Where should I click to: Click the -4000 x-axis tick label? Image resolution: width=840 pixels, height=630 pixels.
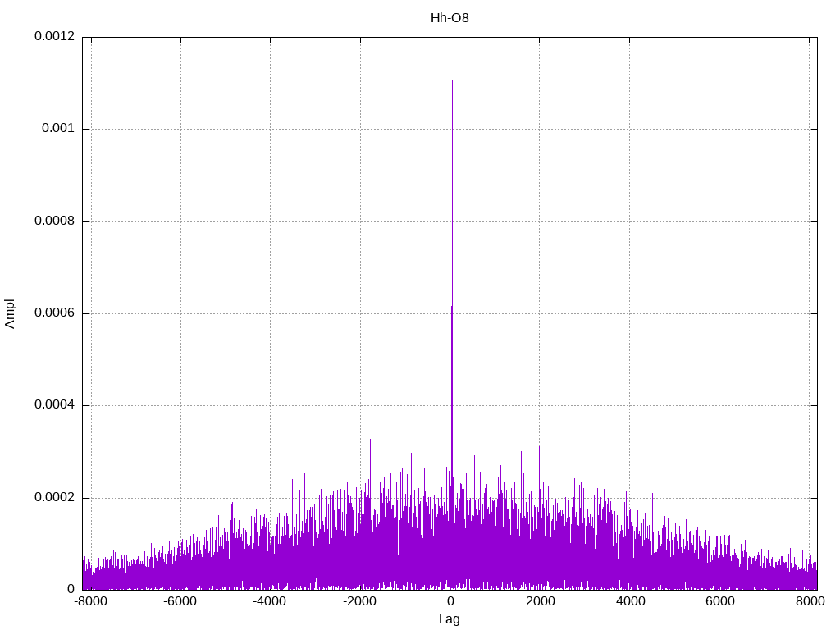271,601
